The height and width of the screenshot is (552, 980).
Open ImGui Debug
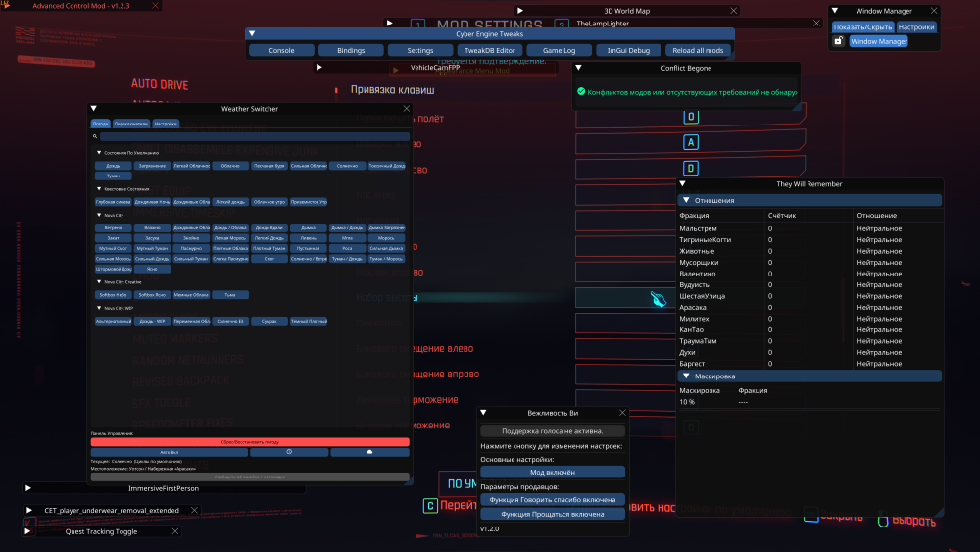pos(628,51)
